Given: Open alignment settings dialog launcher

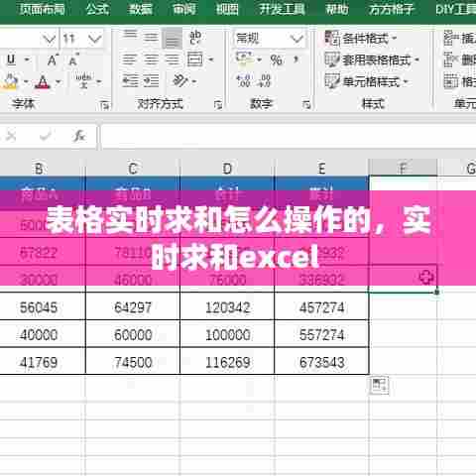Looking at the screenshot, I should (x=217, y=105).
